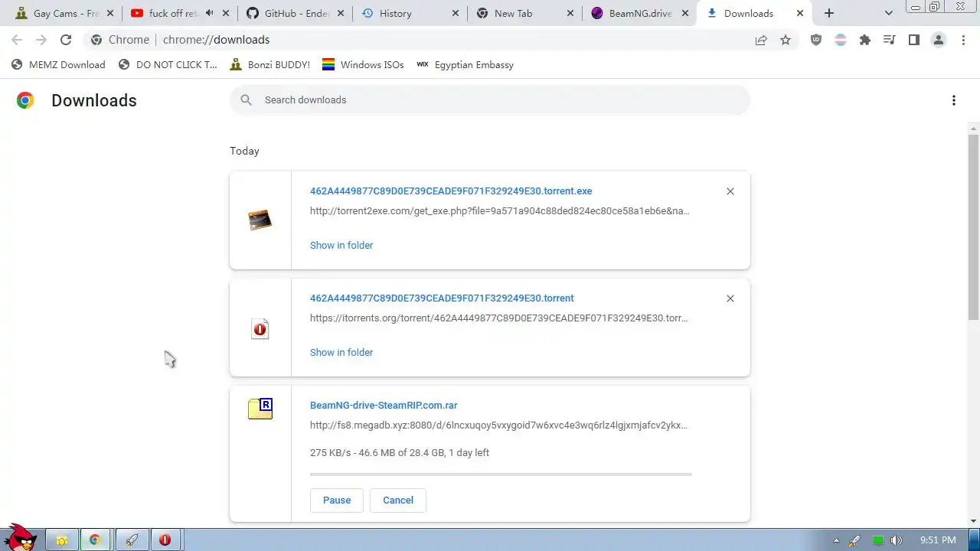The width and height of the screenshot is (980, 551).
Task: Open the Downloads page three-dot menu
Action: (x=954, y=100)
